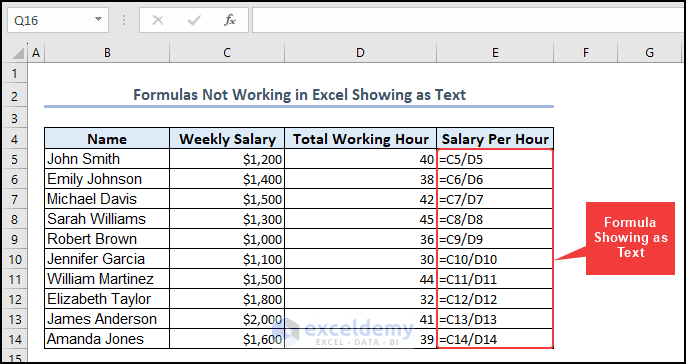Select the cell 'Robert Brown'
The height and width of the screenshot is (364, 686).
(x=107, y=239)
